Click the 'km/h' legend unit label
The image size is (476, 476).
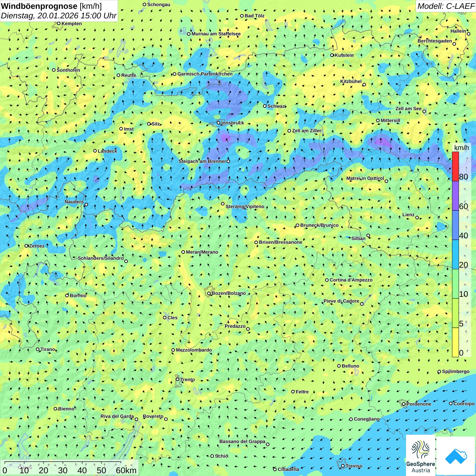pos(461,148)
